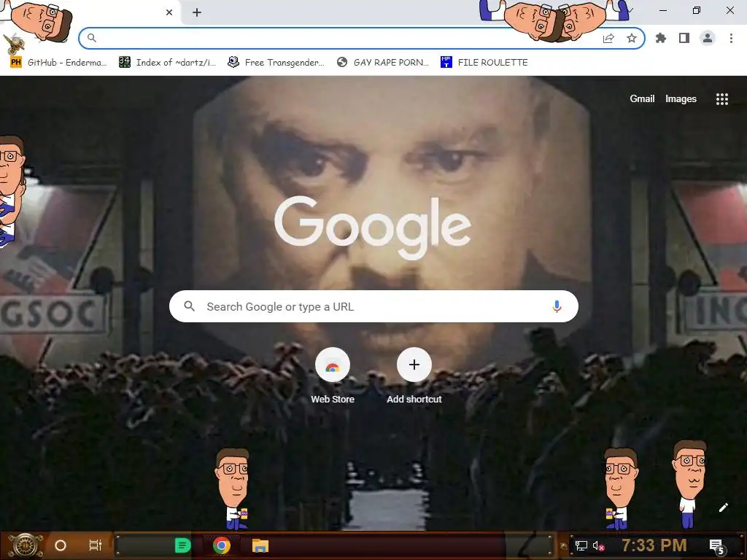Click the Google logo
Viewport: 747px width, 560px height.
coord(373,227)
